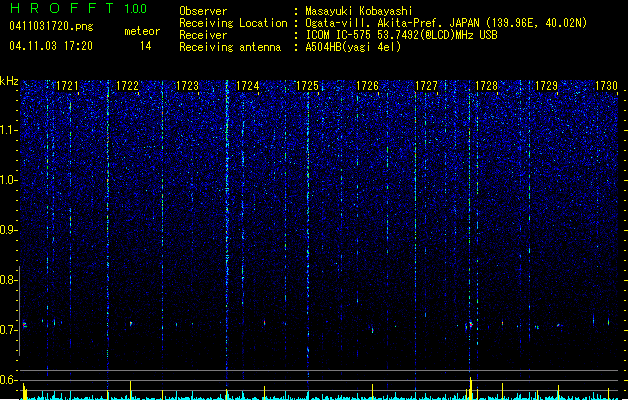This screenshot has width=629, height=400.
Task: Click the Receiving antenna label
Action: (230, 47)
